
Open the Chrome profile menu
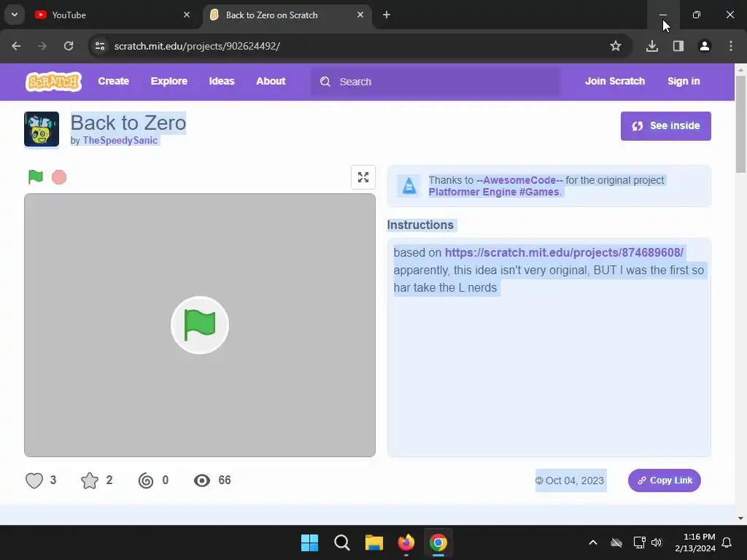point(705,46)
